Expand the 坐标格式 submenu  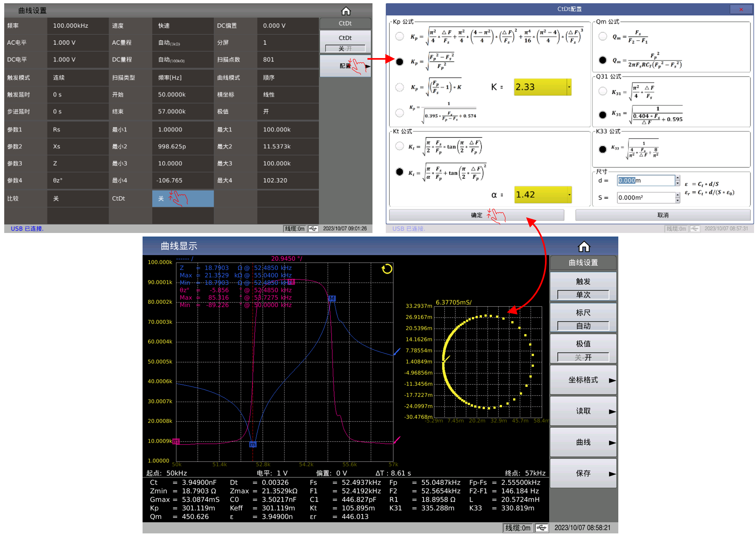point(583,380)
